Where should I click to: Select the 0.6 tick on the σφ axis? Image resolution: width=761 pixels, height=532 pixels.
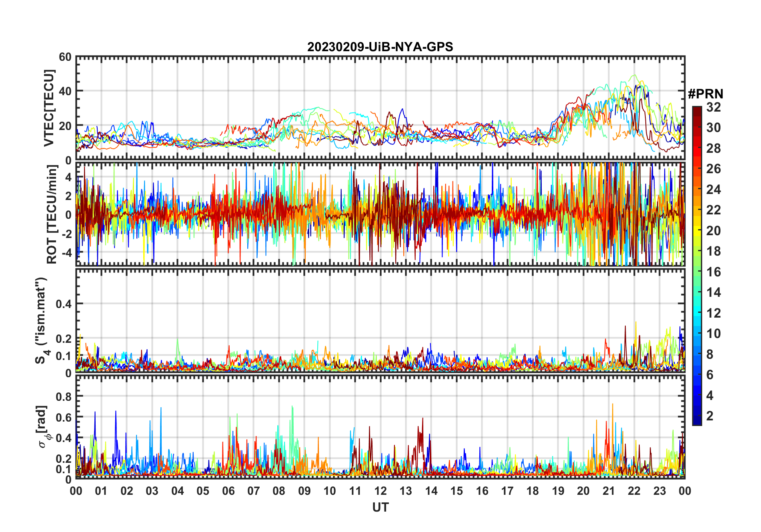coord(64,418)
